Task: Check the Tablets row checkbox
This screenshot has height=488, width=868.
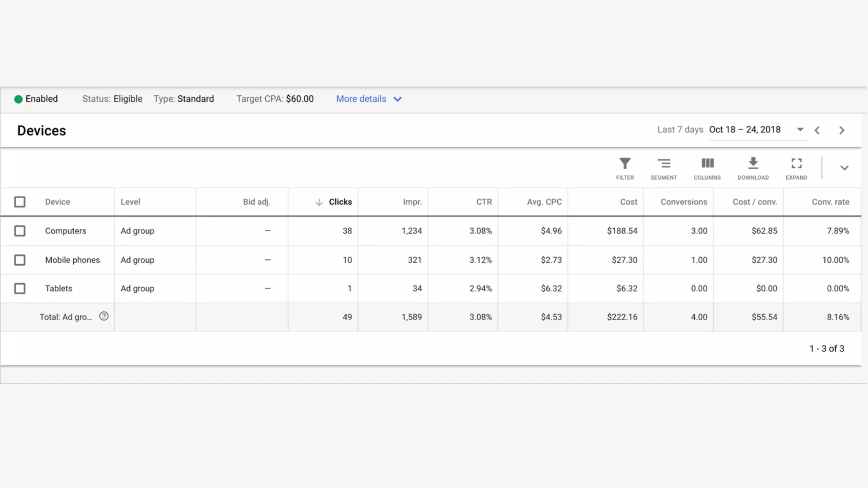Action: [x=20, y=288]
